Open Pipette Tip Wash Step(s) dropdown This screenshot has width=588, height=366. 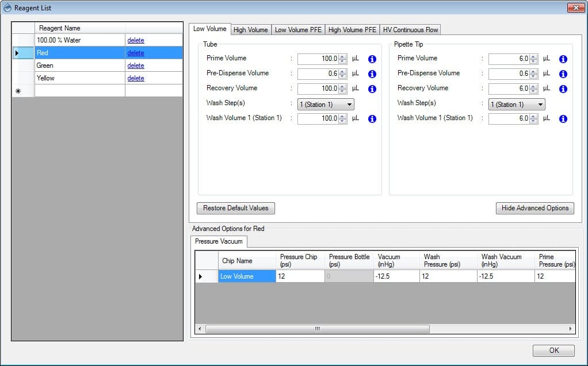[517, 105]
